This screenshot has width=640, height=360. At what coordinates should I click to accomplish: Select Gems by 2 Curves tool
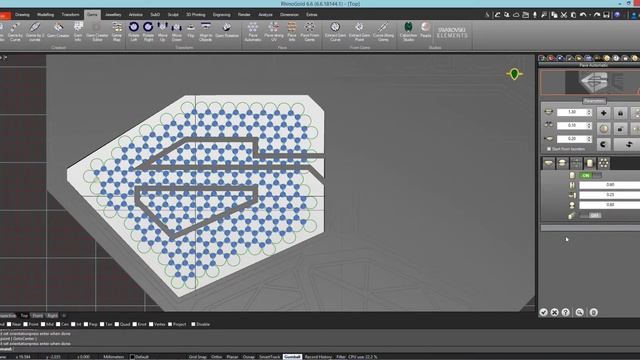tap(35, 31)
